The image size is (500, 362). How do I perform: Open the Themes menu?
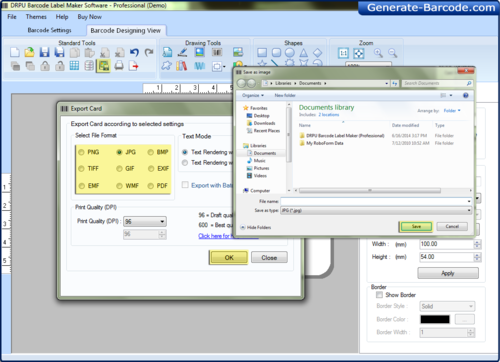click(x=36, y=17)
